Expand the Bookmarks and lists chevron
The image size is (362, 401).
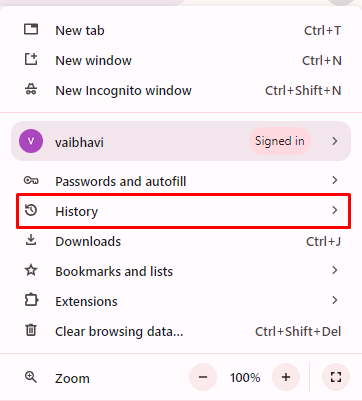pos(335,270)
